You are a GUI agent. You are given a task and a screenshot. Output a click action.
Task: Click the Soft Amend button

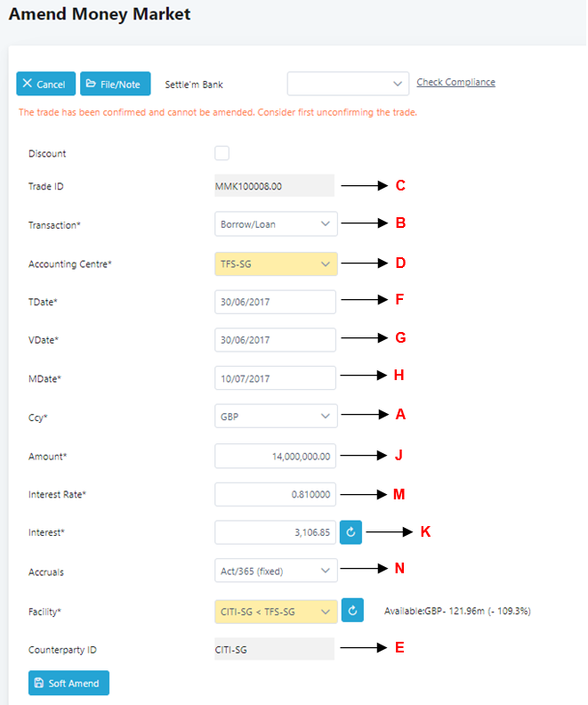click(x=68, y=683)
